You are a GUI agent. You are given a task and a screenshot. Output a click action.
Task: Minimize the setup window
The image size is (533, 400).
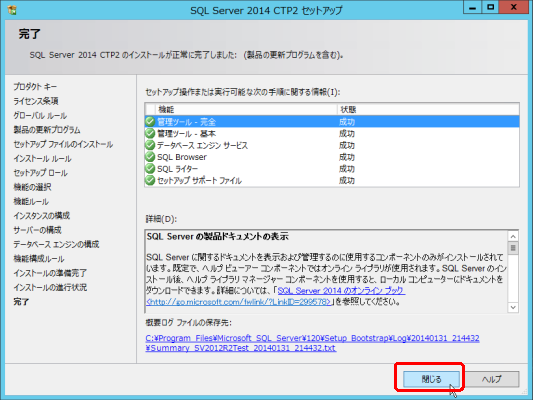point(472,7)
